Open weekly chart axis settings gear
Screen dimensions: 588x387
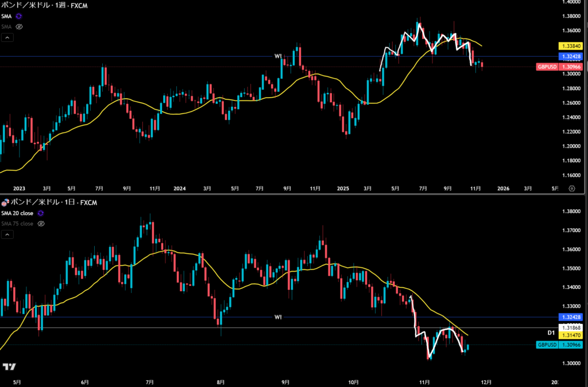[x=571, y=188]
